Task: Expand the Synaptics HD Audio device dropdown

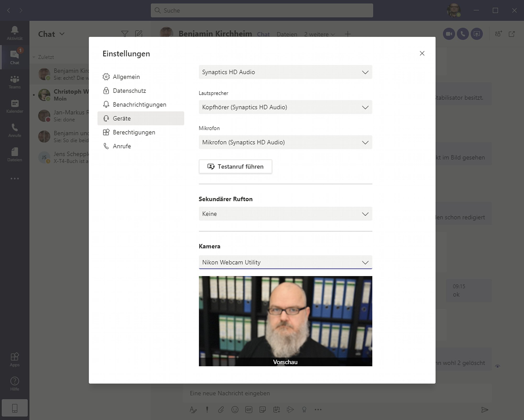Action: 285,72
